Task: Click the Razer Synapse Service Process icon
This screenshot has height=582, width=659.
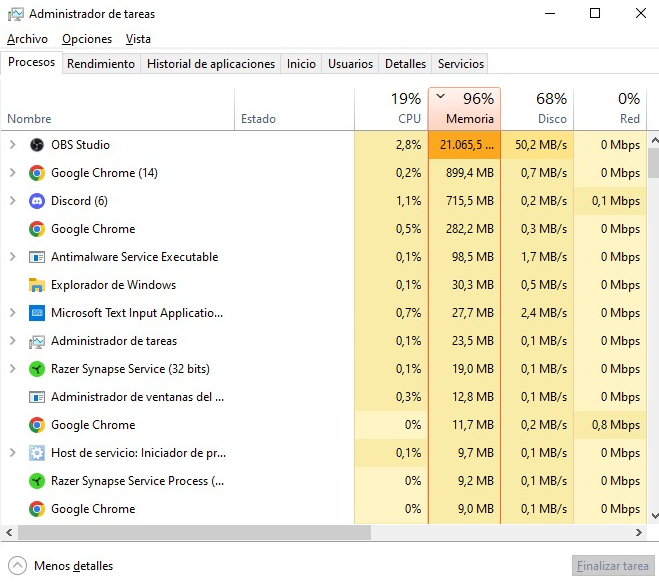Action: (x=37, y=481)
